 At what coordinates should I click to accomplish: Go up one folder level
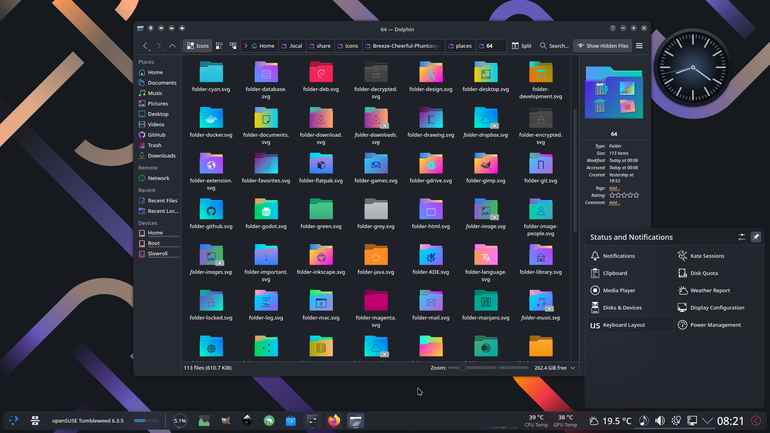coord(172,46)
